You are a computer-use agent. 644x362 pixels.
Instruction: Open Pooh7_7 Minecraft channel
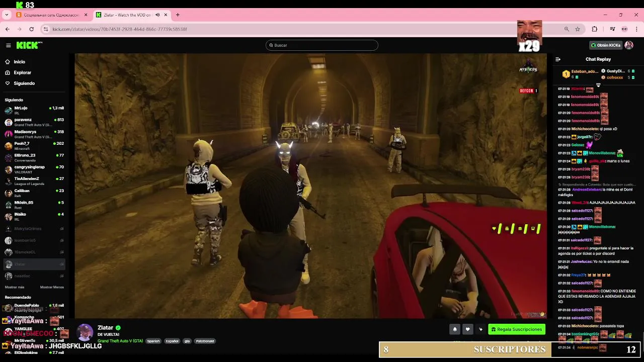pos(34,146)
